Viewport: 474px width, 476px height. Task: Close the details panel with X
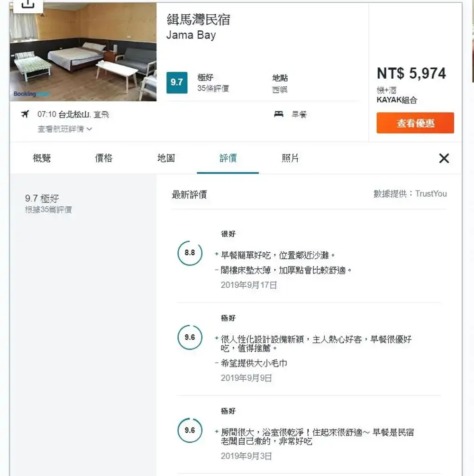(x=444, y=158)
